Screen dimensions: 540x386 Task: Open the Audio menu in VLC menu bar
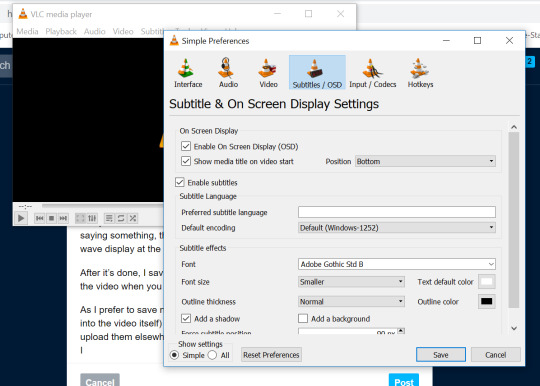click(x=94, y=31)
